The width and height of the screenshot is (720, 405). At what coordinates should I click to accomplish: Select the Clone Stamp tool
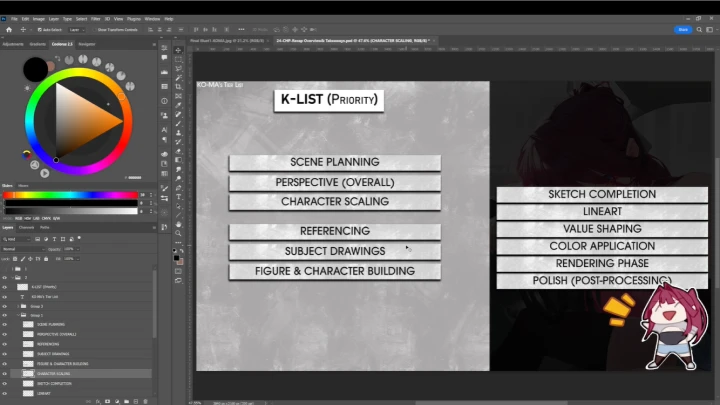179,133
